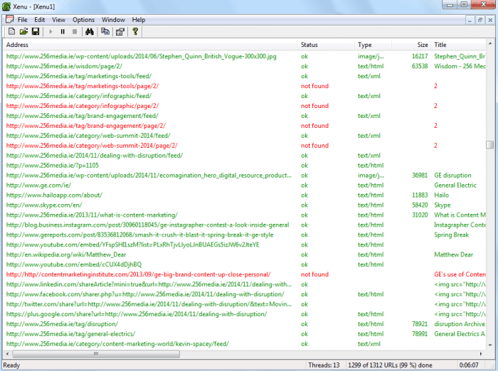The height and width of the screenshot is (371, 498).
Task: Click the Start play toolbar button
Action: (51, 32)
